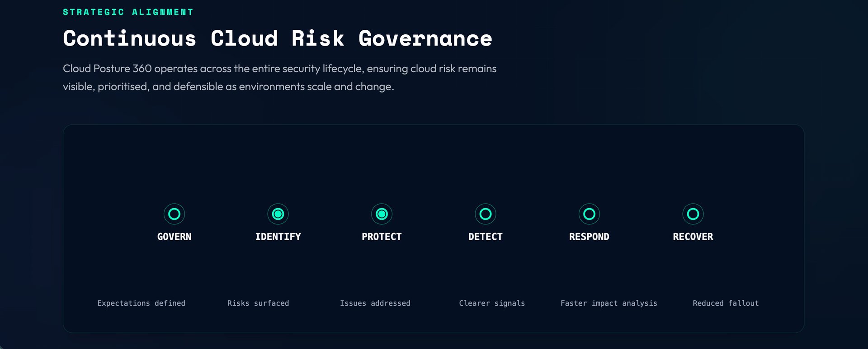
Task: Click the Identify stage circle icon
Action: tap(278, 214)
